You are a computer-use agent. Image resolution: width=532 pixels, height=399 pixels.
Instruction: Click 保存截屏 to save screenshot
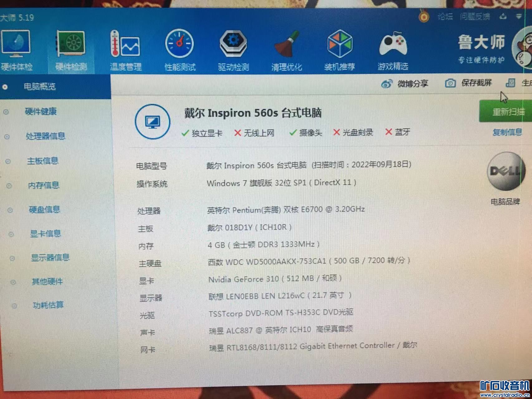[x=468, y=83]
